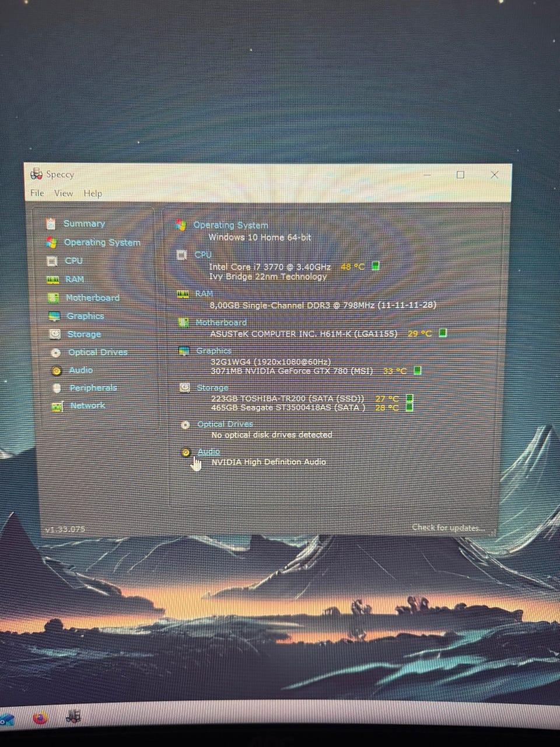Click NVIDIA High Definition Audio text

coord(268,462)
